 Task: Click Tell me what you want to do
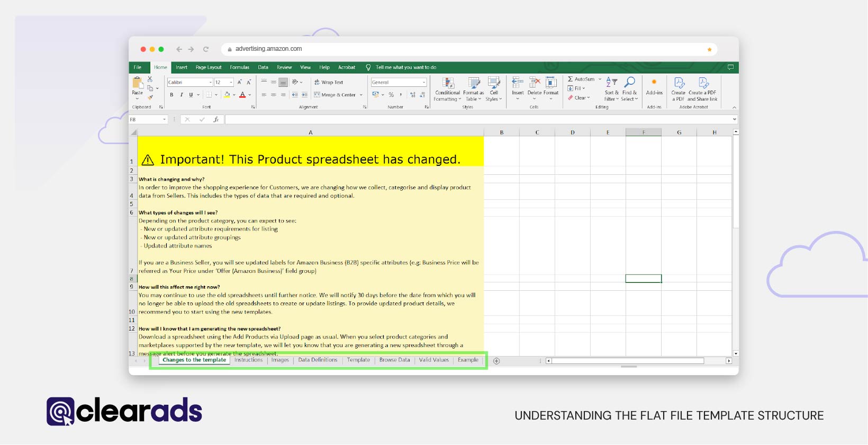pos(406,67)
